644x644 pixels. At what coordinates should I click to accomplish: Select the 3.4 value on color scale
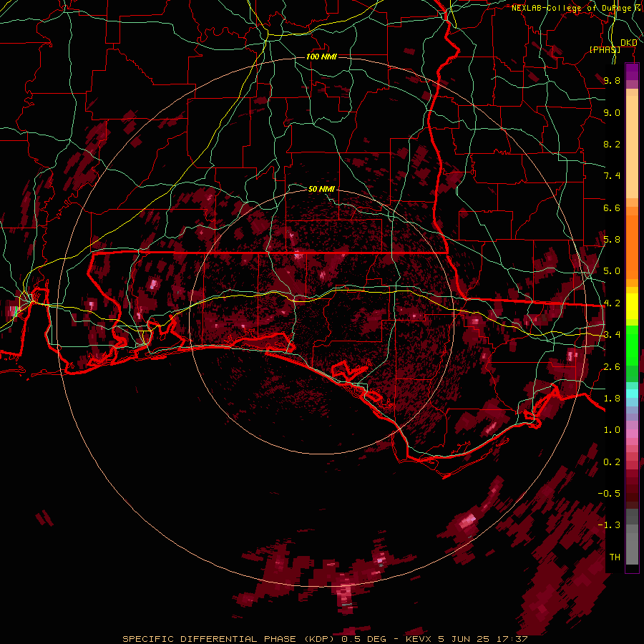click(612, 335)
